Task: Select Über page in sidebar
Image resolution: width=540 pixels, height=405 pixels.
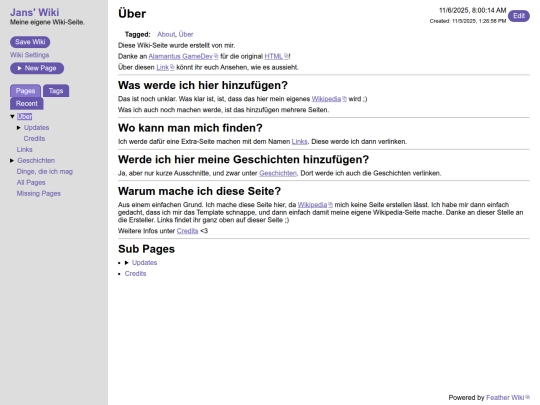Action: click(24, 117)
